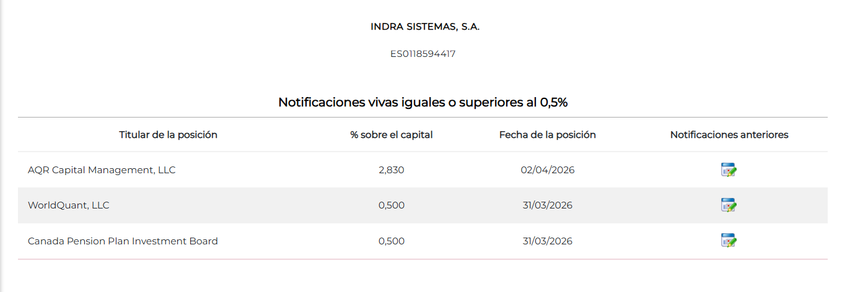Select the AQR Capital Management, LLC holder name
This screenshot has width=868, height=292.
[x=102, y=170]
